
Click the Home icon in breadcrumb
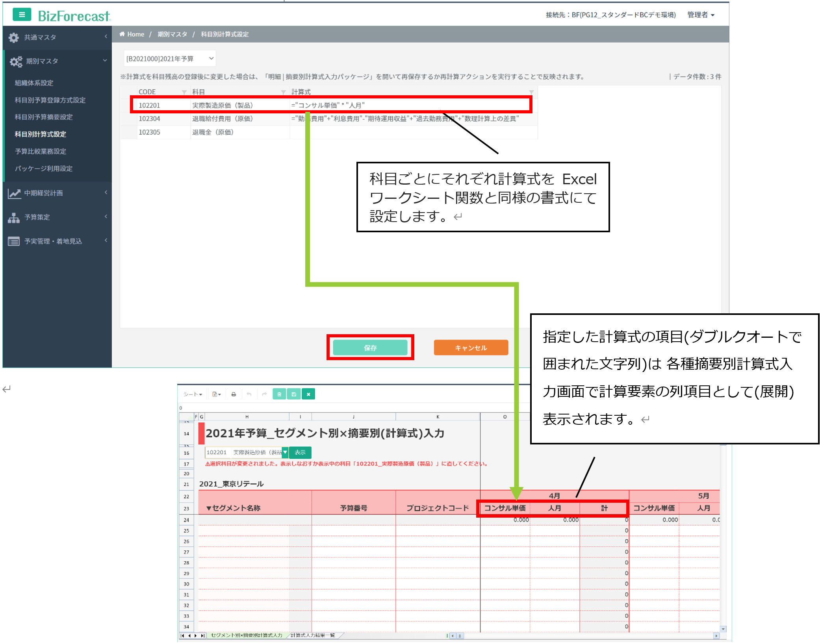[x=122, y=34]
